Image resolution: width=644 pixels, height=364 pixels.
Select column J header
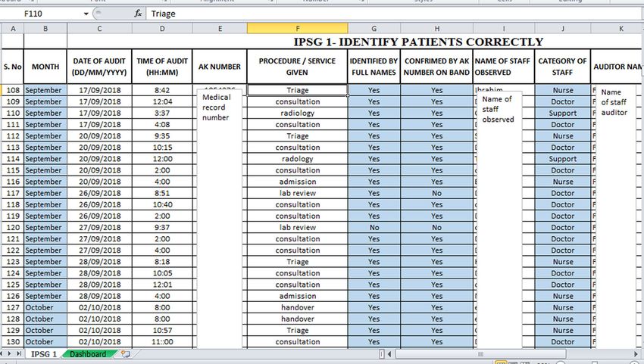[563, 28]
